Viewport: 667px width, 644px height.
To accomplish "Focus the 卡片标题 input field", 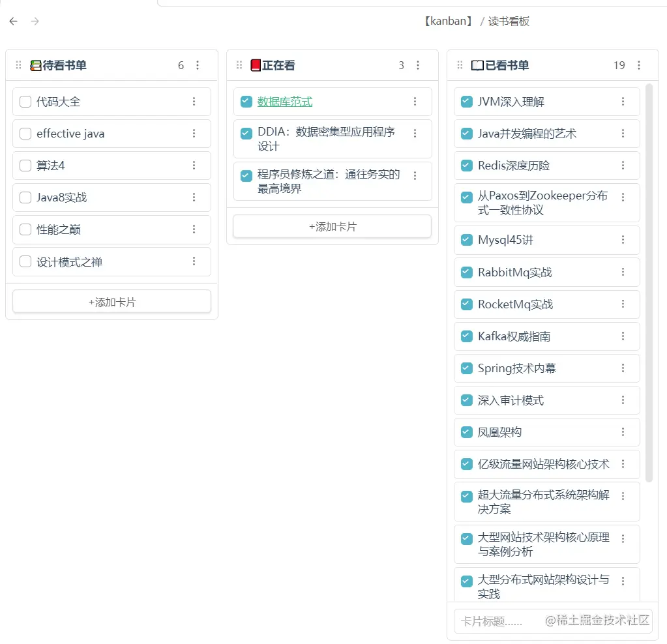I will pos(553,621).
